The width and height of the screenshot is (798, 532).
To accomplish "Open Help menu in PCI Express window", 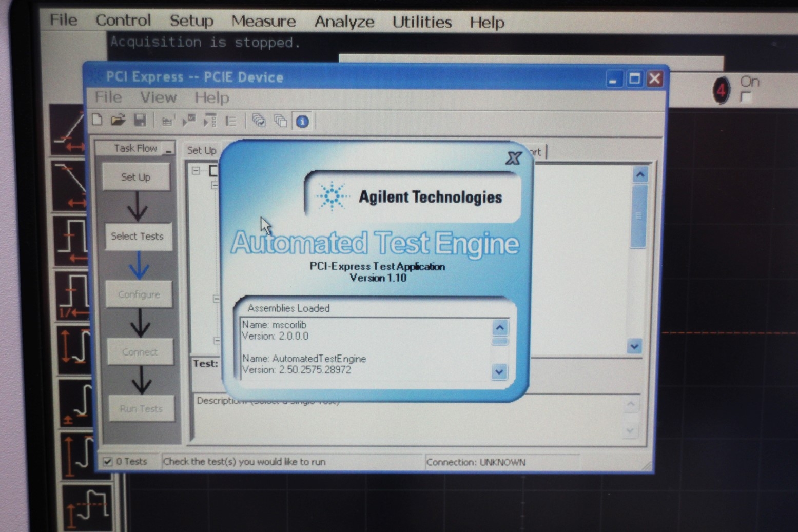I will pos(211,98).
